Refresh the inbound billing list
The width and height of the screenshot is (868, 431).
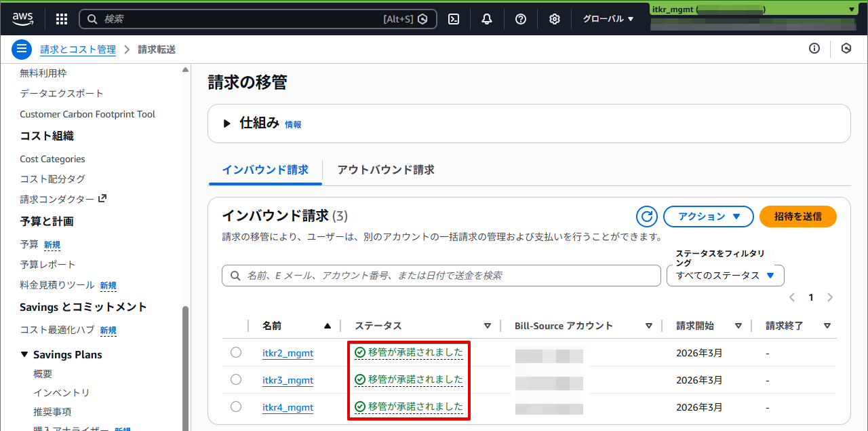[x=647, y=217]
